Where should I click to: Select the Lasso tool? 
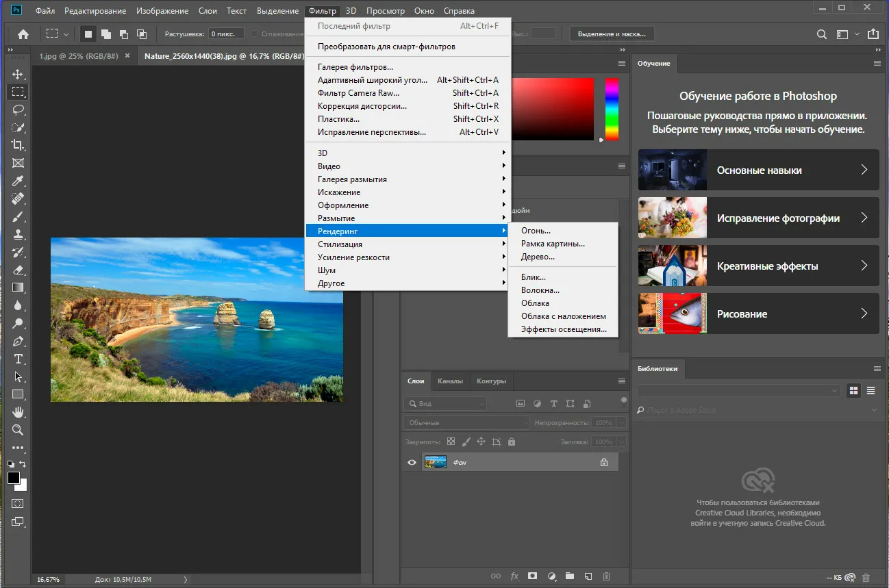pyautogui.click(x=18, y=110)
